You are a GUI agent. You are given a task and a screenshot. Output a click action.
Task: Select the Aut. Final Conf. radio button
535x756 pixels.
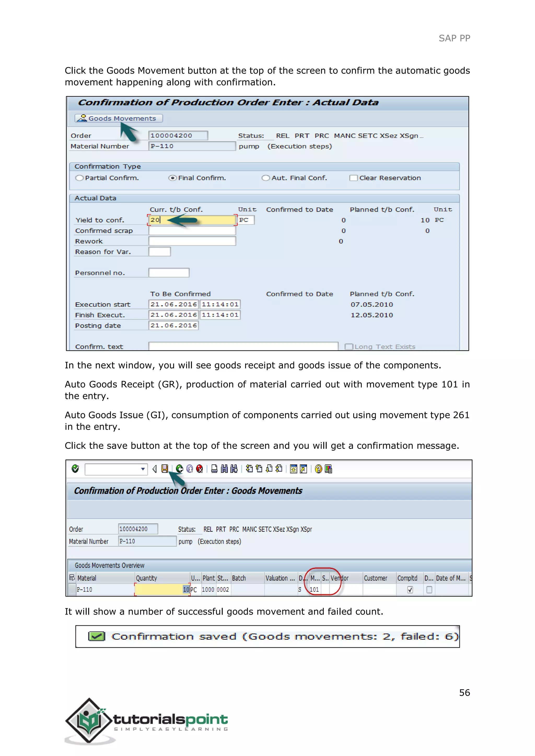tap(265, 178)
